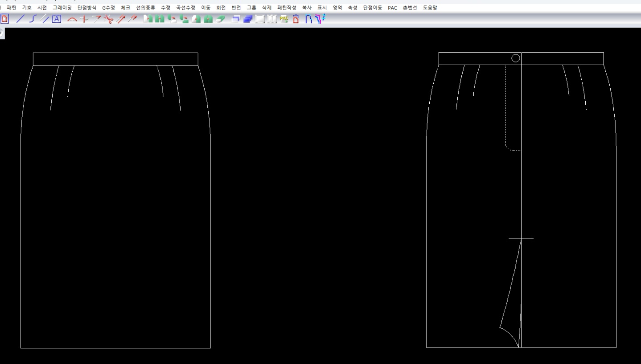Click the stacked blue layers icon
This screenshot has height=364, width=641.
click(x=248, y=19)
